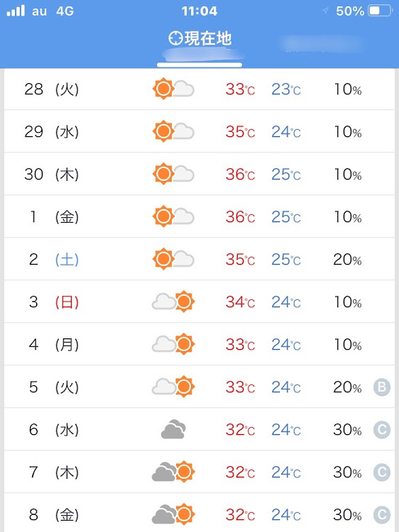Tap the sunny-cloudy icon for 28 (火)
Image resolution: width=399 pixels, height=532 pixels.
tap(173, 89)
